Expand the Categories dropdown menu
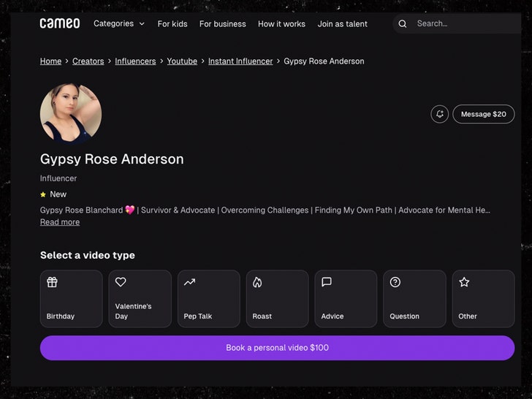This screenshot has height=399, width=532. point(119,23)
